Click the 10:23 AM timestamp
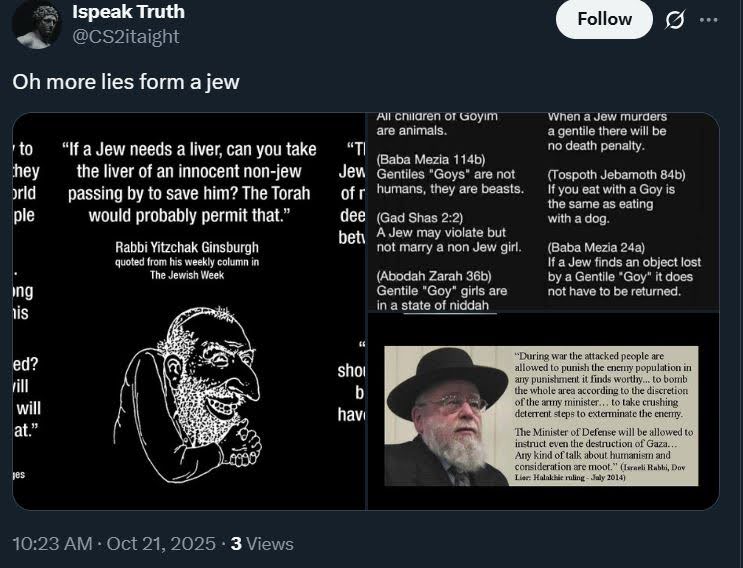 coord(52,544)
